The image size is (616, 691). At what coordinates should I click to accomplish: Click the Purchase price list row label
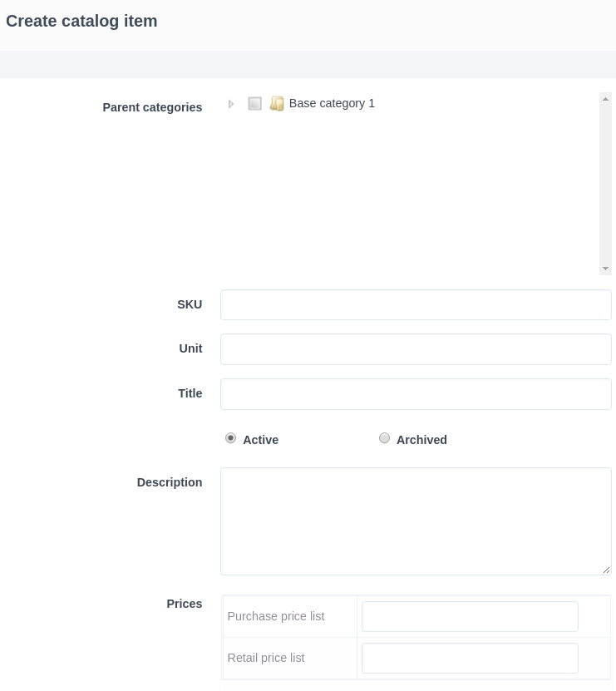276,616
